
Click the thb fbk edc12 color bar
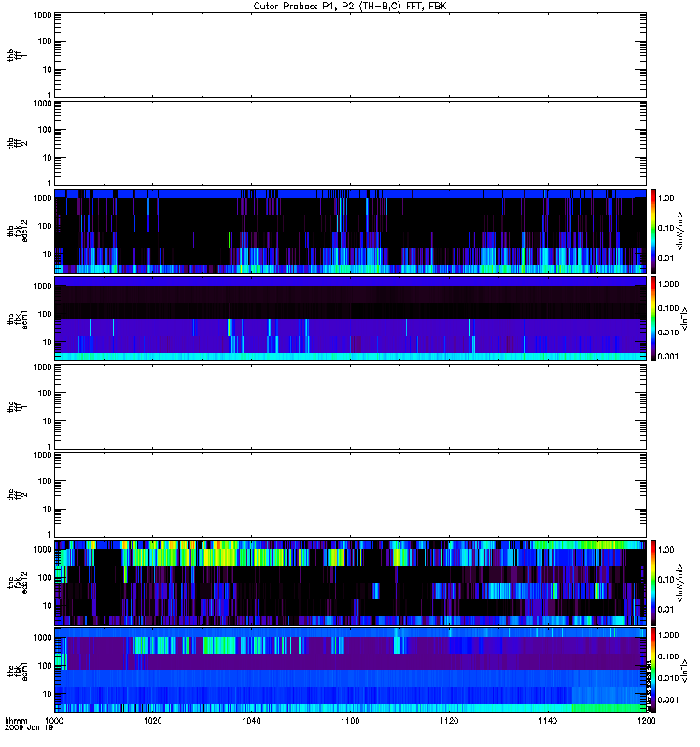point(653,231)
